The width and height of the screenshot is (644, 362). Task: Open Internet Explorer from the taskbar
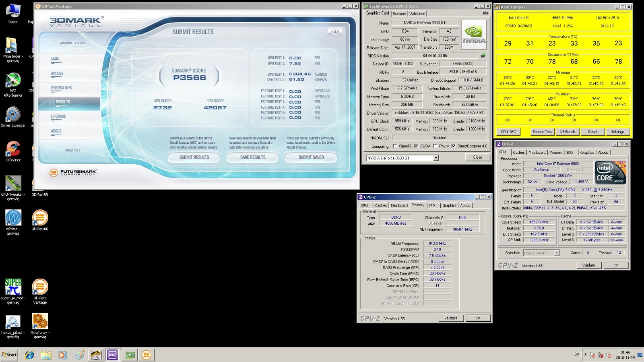pos(29,355)
